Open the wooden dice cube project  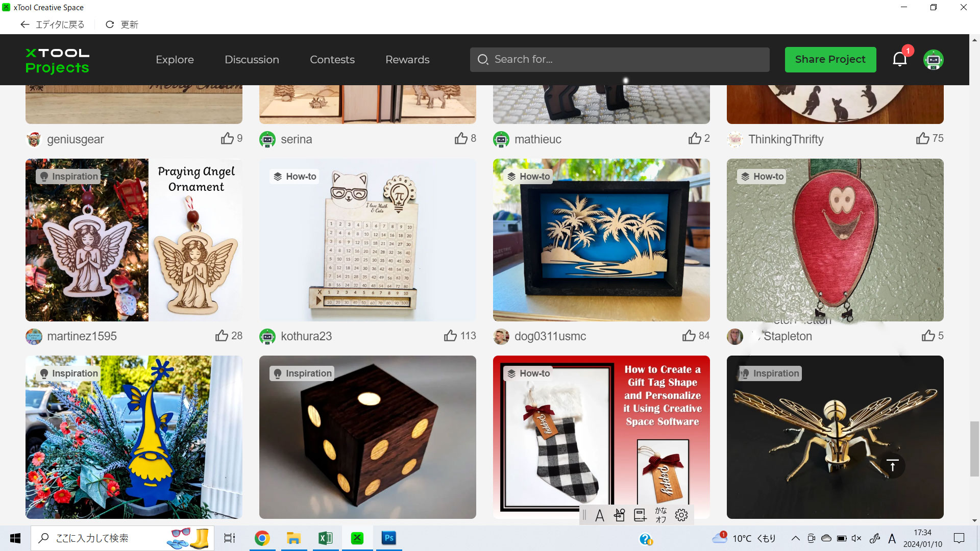pos(367,437)
